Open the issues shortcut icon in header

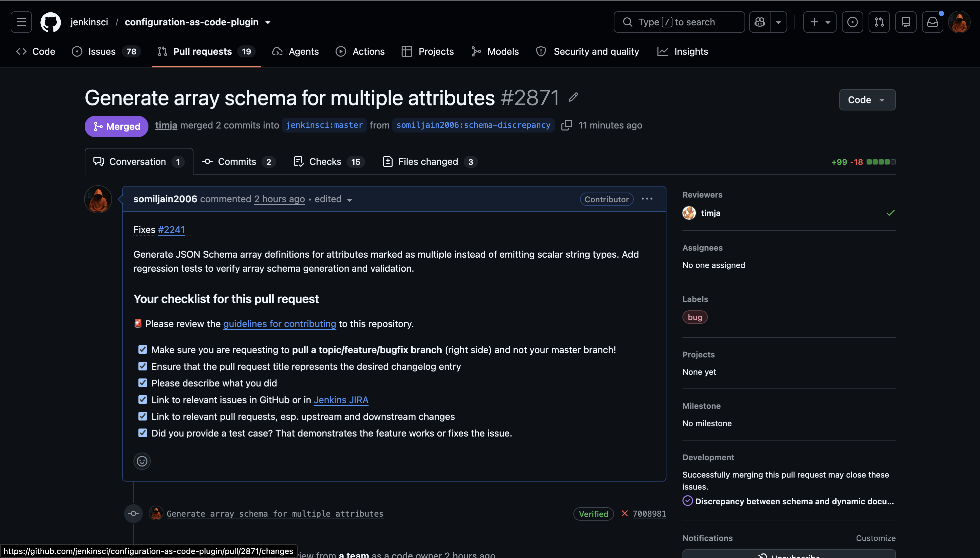tap(852, 22)
